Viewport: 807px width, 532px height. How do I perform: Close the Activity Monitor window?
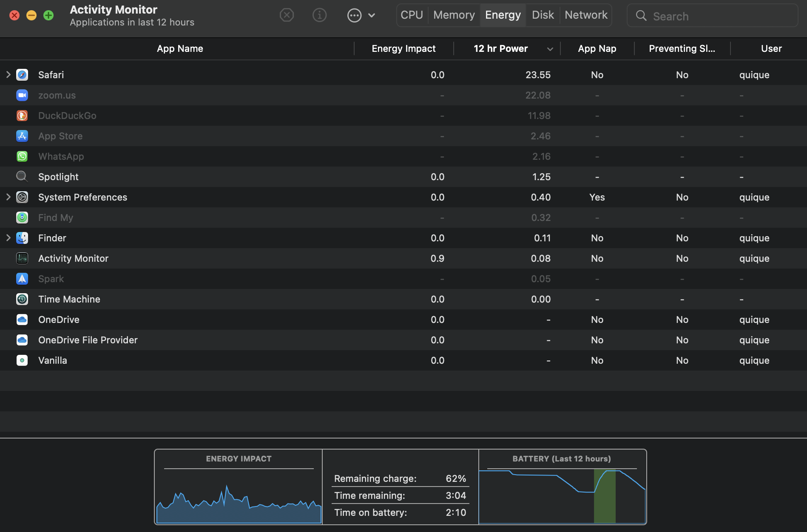click(x=14, y=16)
